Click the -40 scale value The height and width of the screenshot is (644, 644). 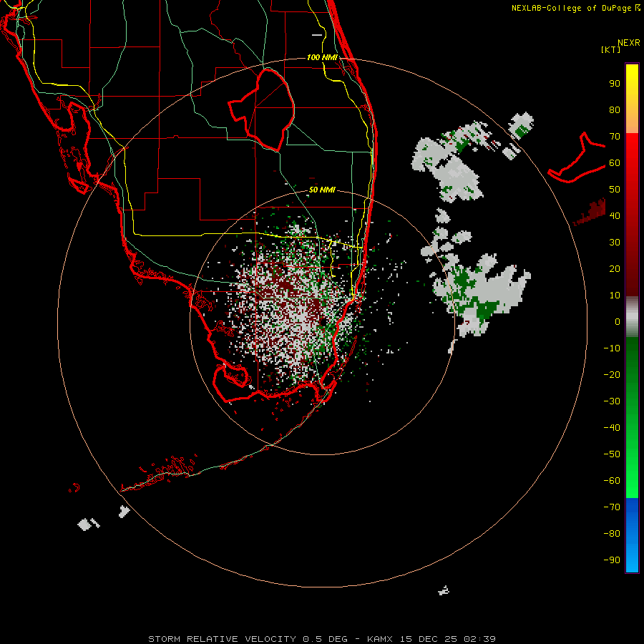[x=612, y=428]
